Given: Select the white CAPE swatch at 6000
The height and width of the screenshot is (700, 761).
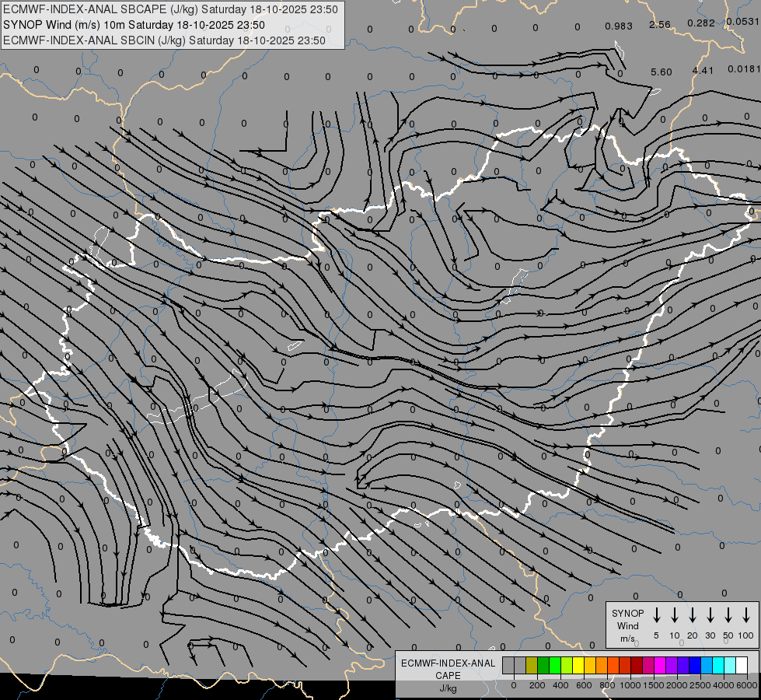Looking at the screenshot, I should click(x=742, y=665).
